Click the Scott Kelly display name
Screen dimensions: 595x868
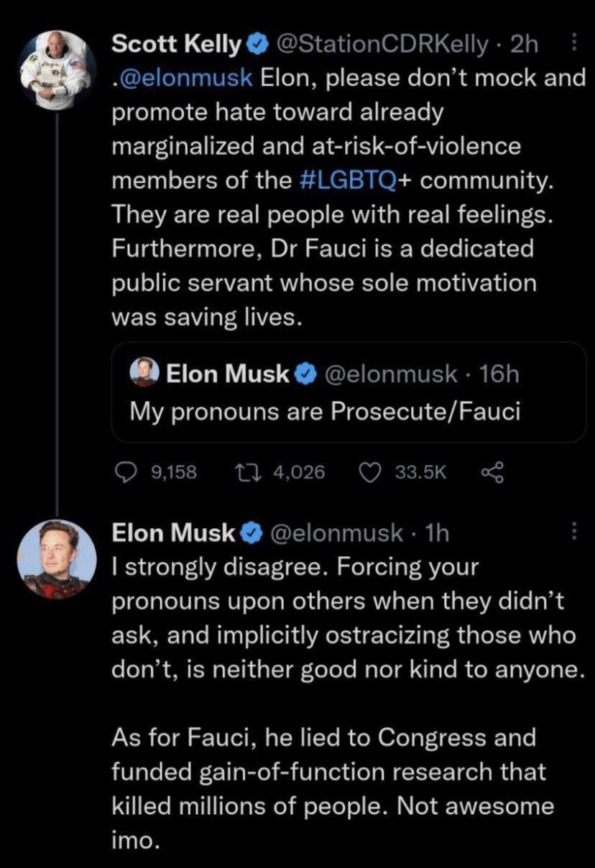(x=176, y=46)
